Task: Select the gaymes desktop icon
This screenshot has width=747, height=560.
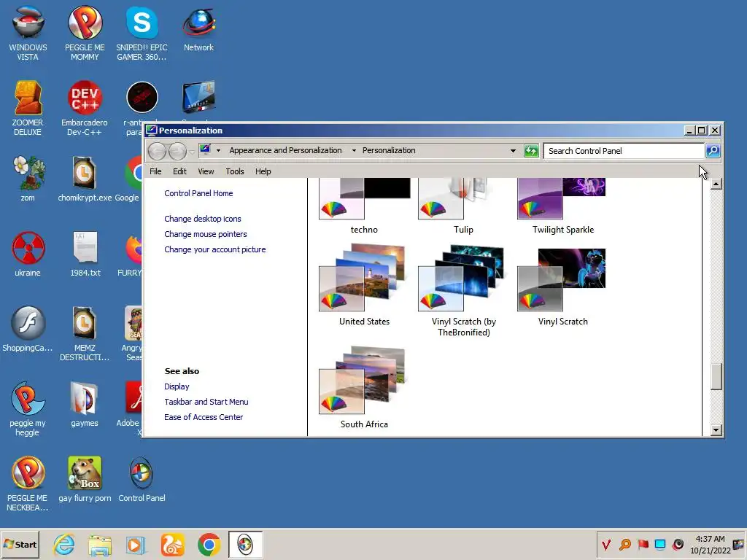Action: tap(85, 405)
